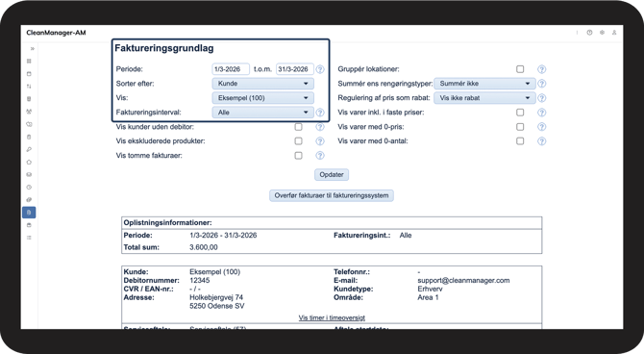Enable Vis ekskluderede produkter checkbox
The width and height of the screenshot is (644, 354).
299,141
